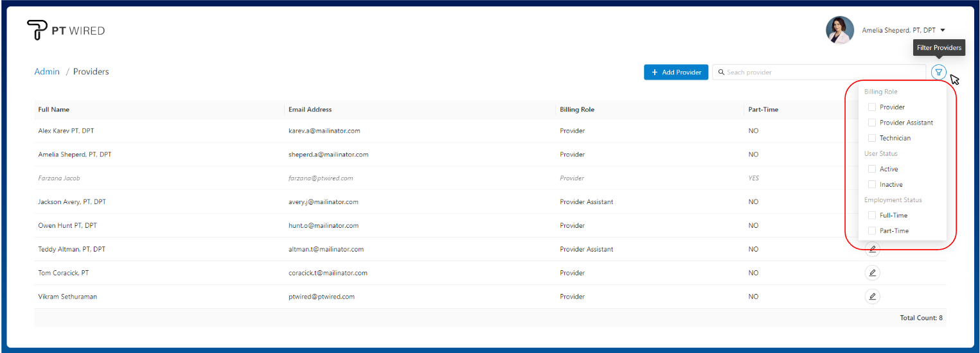Select the Active user status checkbox
Image resolution: width=980 pixels, height=353 pixels.
(872, 169)
